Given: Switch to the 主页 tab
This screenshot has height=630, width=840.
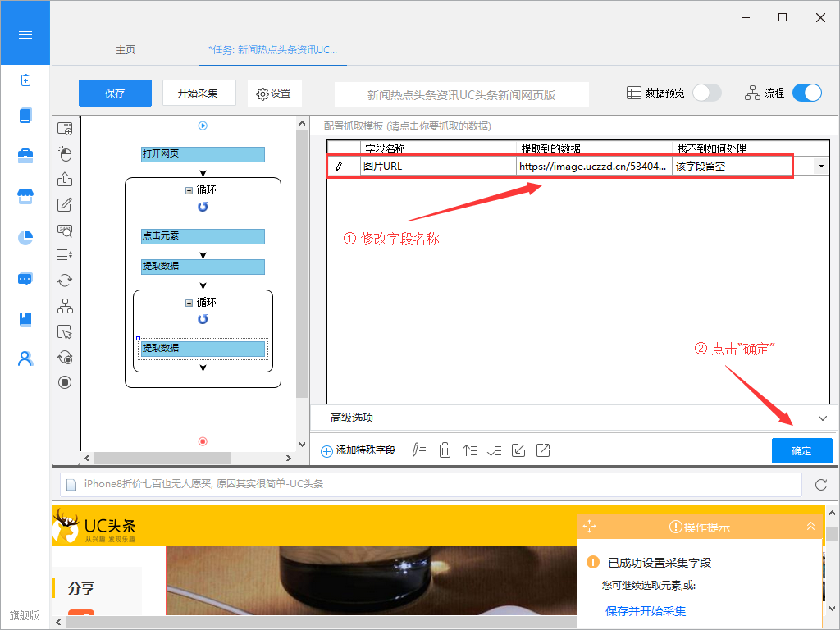Looking at the screenshot, I should tap(126, 50).
